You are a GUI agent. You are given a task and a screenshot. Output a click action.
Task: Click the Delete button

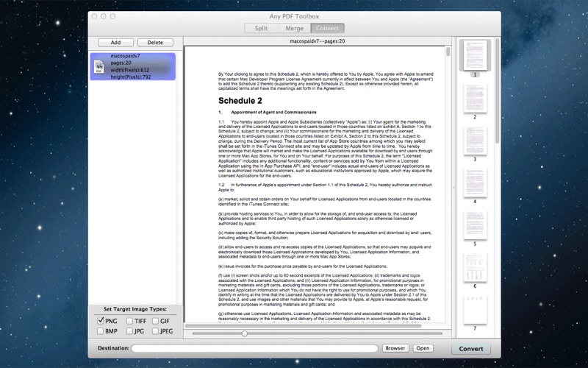pyautogui.click(x=155, y=43)
